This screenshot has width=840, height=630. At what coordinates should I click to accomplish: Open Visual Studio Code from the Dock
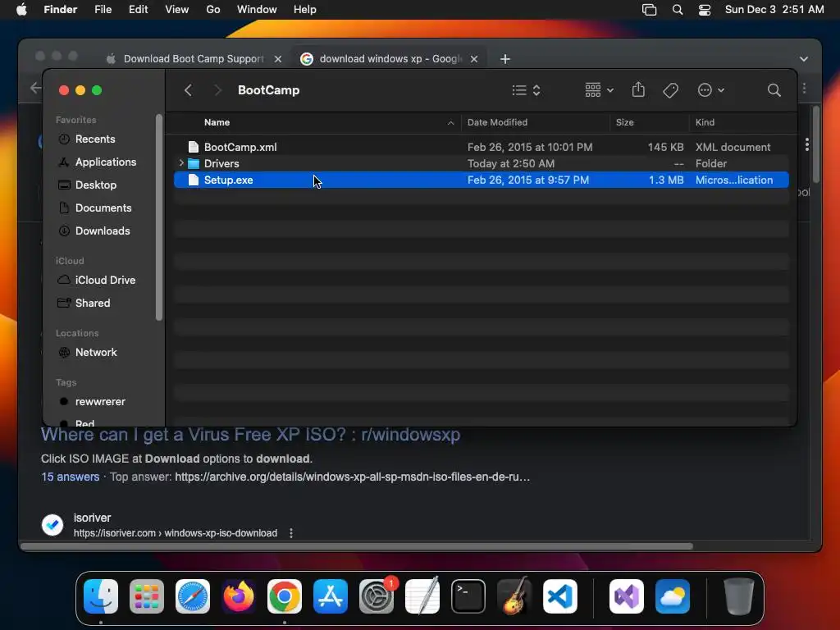tap(559, 596)
